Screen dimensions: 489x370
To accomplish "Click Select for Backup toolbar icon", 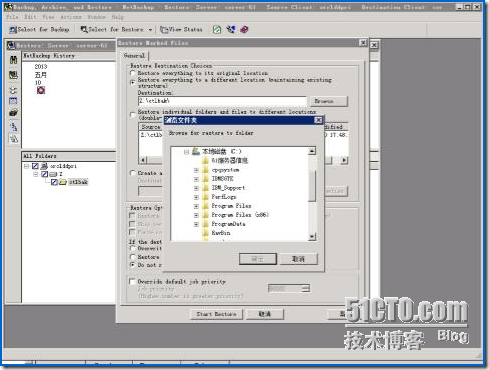I will (x=13, y=30).
